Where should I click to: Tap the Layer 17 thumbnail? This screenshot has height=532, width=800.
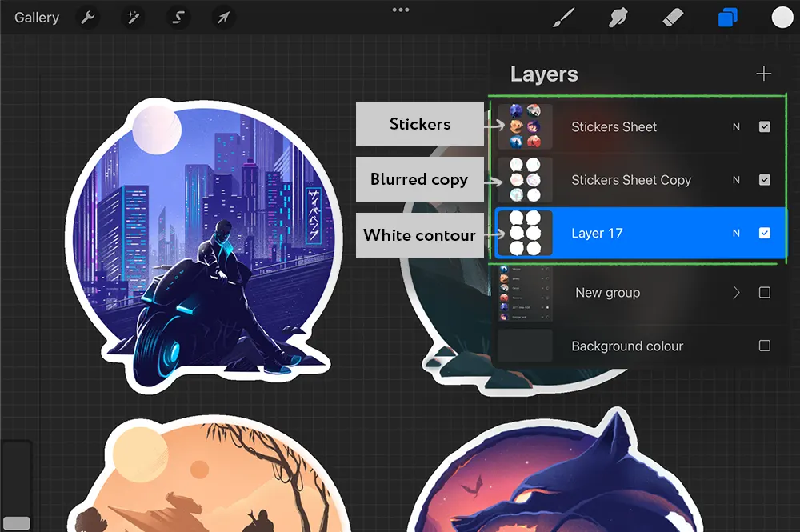point(525,233)
